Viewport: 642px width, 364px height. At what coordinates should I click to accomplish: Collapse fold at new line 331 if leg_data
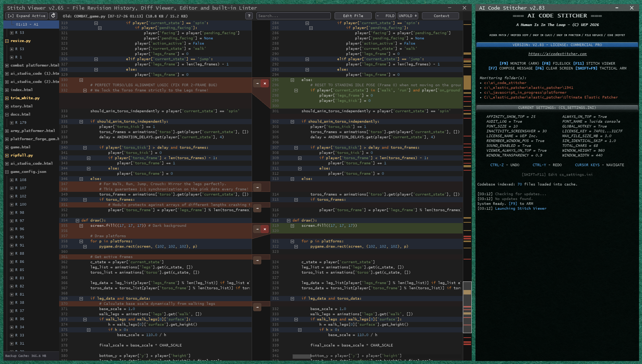coord(292,299)
